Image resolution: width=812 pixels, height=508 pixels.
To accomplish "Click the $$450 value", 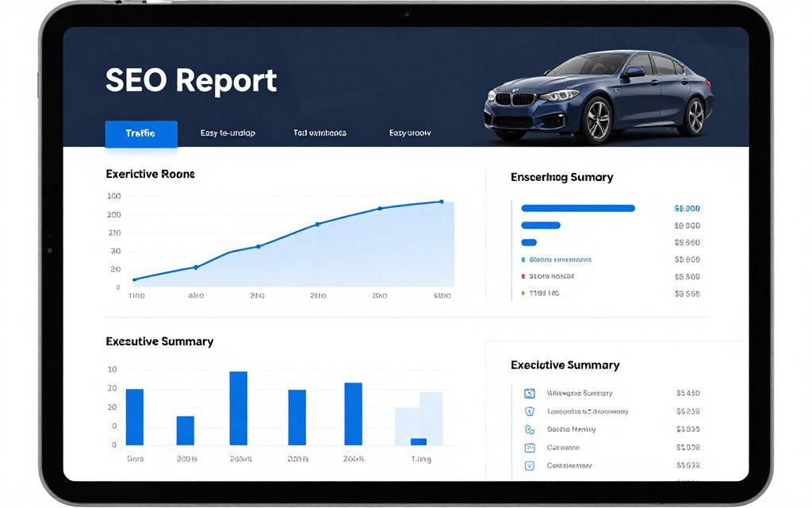I will pos(688,394).
